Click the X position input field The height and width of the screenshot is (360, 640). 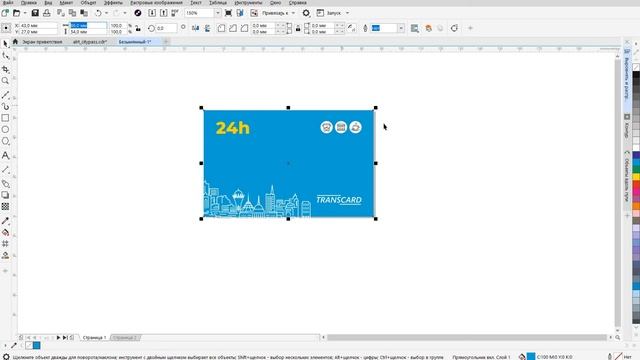coord(39,25)
